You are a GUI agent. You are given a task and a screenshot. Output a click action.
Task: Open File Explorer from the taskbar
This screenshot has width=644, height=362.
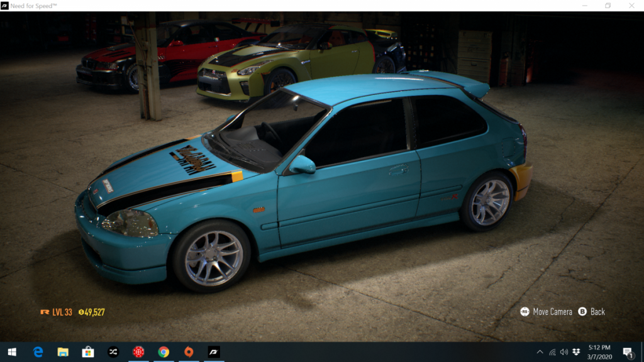point(63,352)
